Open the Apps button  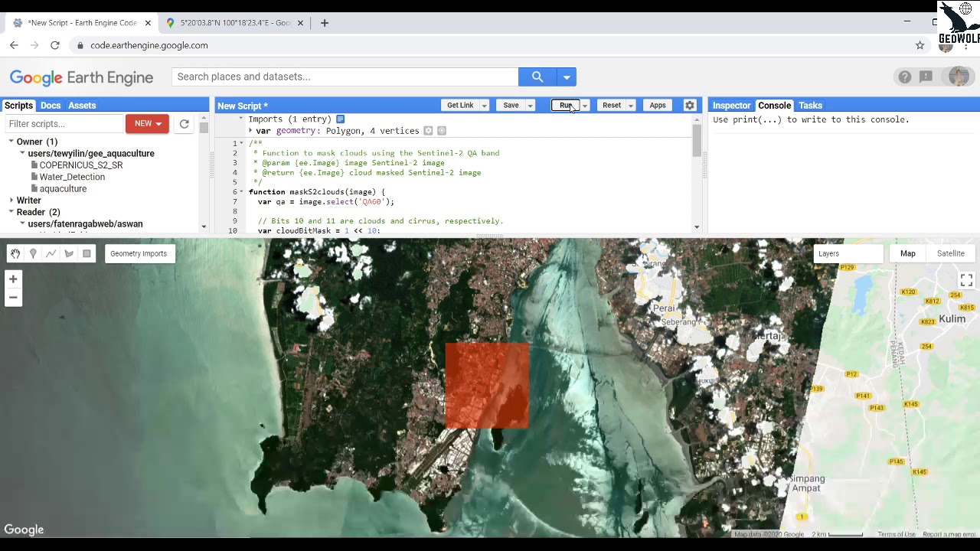point(658,106)
